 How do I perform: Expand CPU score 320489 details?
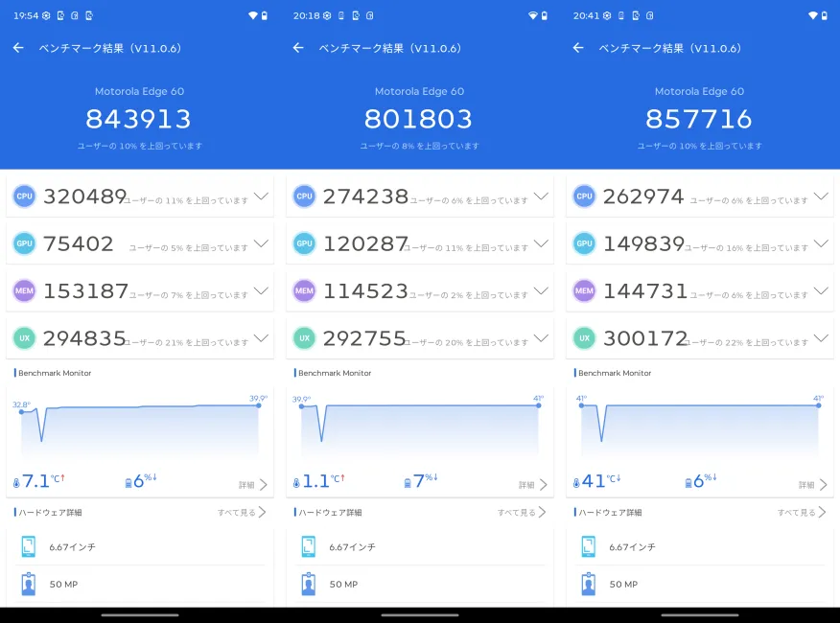261,196
